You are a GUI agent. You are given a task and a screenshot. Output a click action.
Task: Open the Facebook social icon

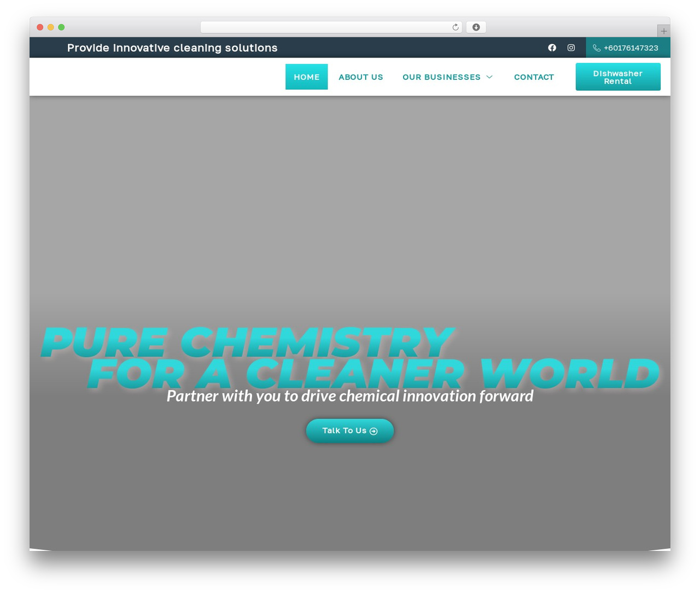click(552, 48)
